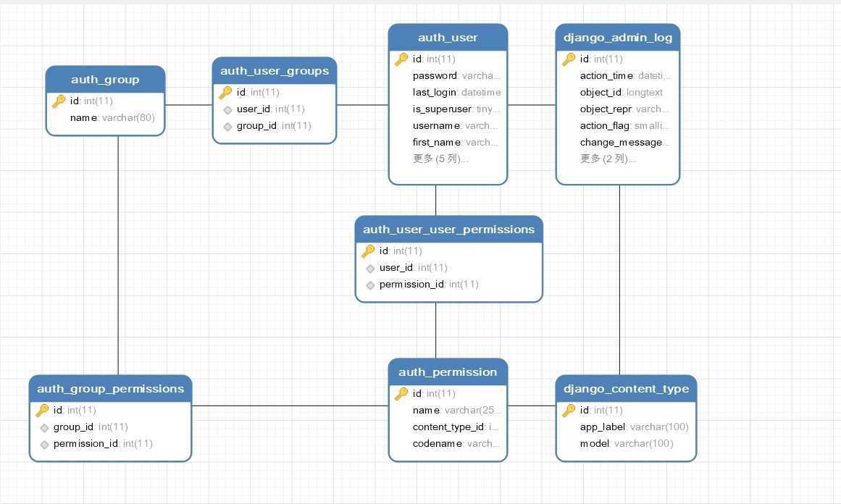Viewport: 841px width, 504px height.
Task: Select 'name: varchar(80)' field in auth_group
Action: [x=112, y=117]
